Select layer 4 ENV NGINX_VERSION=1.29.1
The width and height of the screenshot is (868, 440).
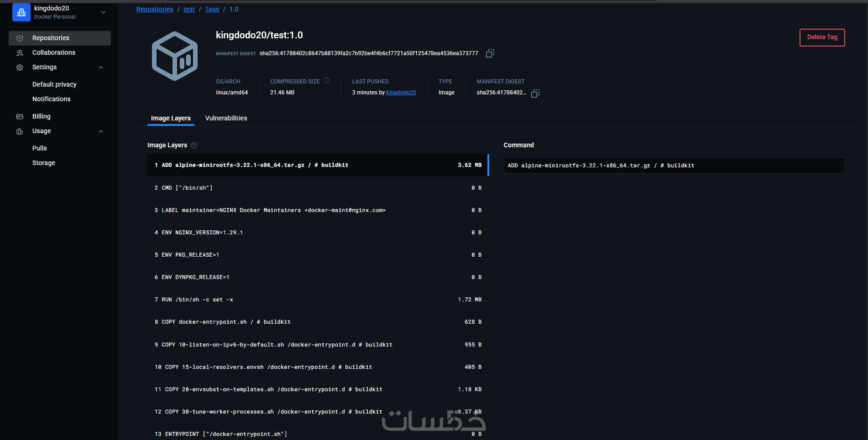pos(318,233)
